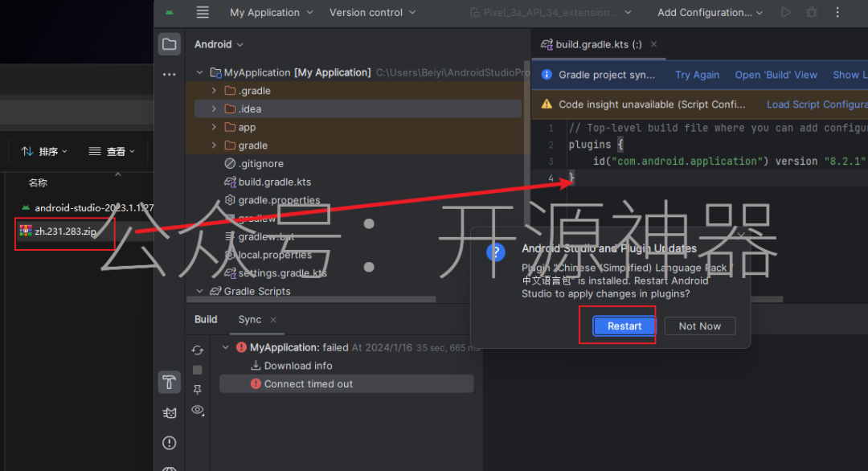Click the Open 'Build' View link
The image size is (868, 471).
[x=776, y=75]
